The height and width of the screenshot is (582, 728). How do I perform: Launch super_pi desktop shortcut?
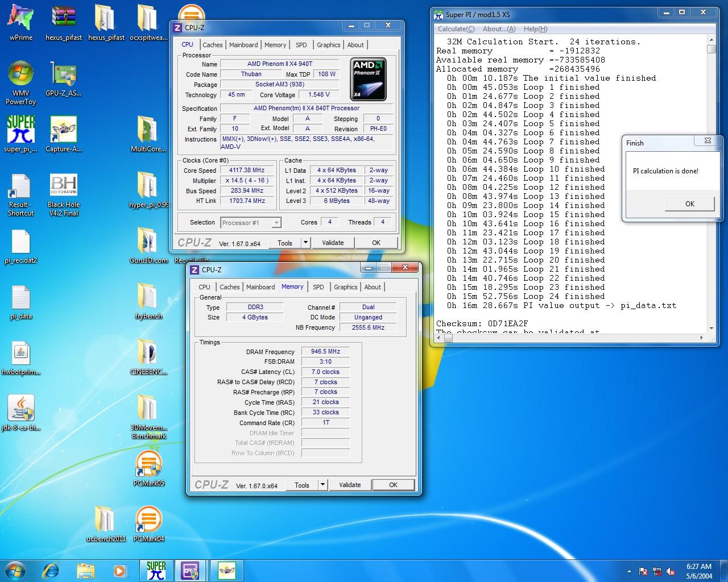pyautogui.click(x=20, y=134)
